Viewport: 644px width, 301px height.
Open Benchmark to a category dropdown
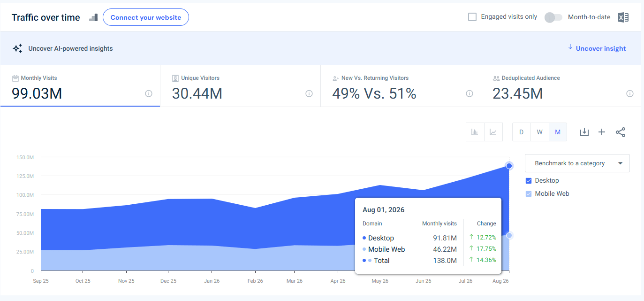(577, 163)
